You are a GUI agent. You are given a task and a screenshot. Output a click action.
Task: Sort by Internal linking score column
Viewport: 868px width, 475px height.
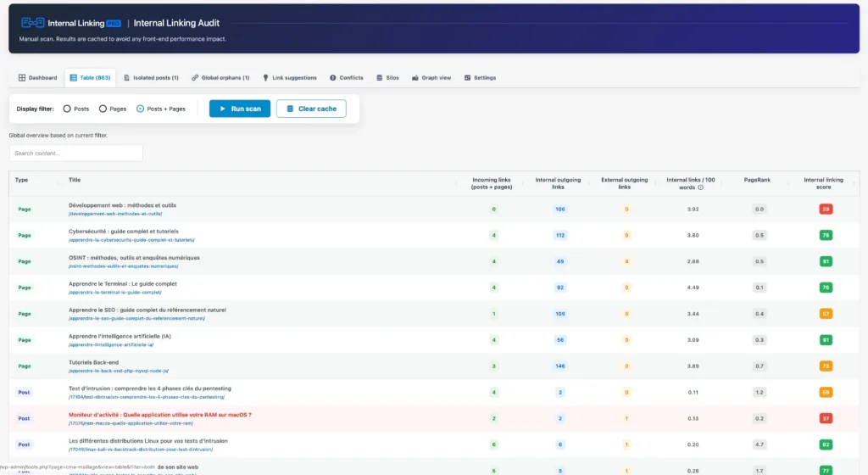tap(823, 183)
